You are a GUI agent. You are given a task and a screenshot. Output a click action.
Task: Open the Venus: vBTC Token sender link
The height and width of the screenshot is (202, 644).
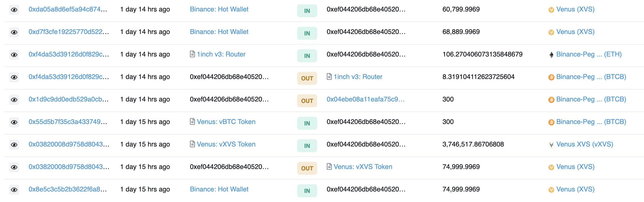[226, 122]
